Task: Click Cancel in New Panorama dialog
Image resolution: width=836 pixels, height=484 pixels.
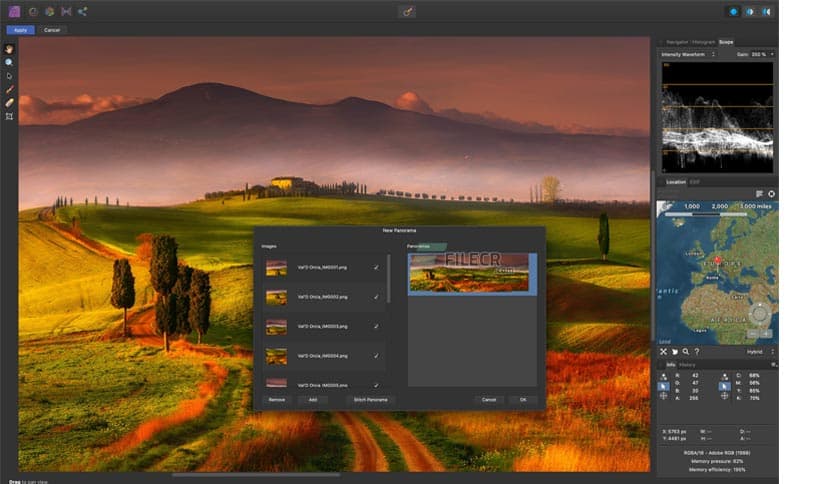Action: [x=489, y=399]
